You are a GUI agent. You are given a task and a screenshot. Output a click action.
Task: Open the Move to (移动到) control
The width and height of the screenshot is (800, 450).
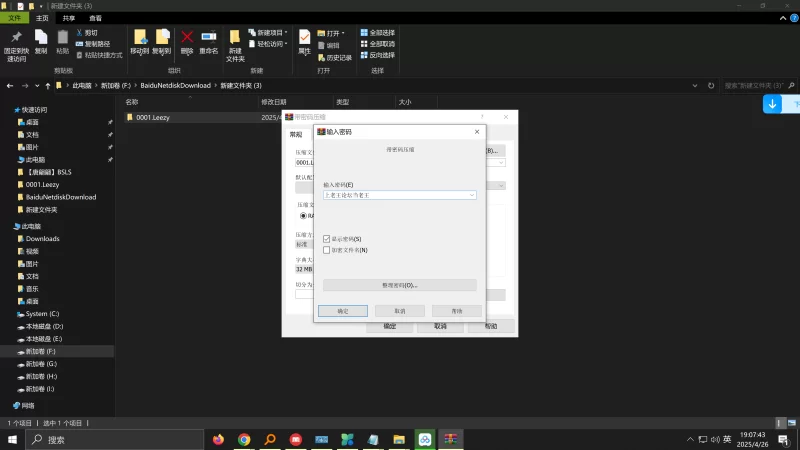point(139,42)
